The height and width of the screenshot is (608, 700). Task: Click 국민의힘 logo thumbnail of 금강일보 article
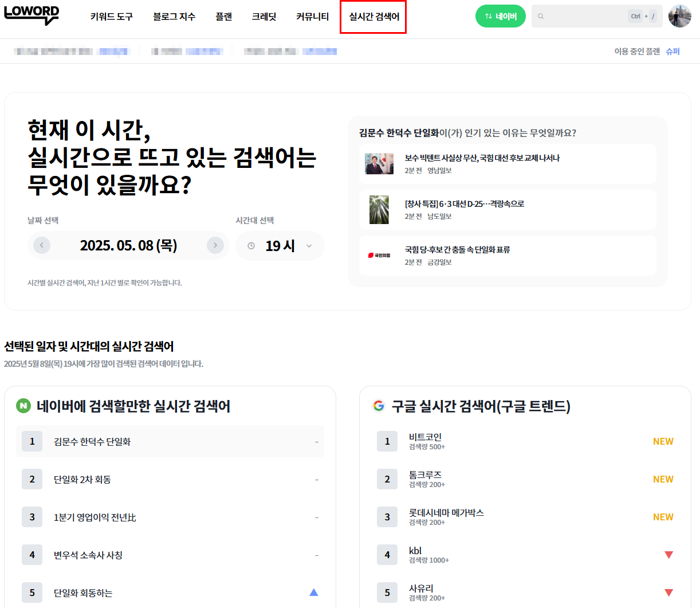379,255
